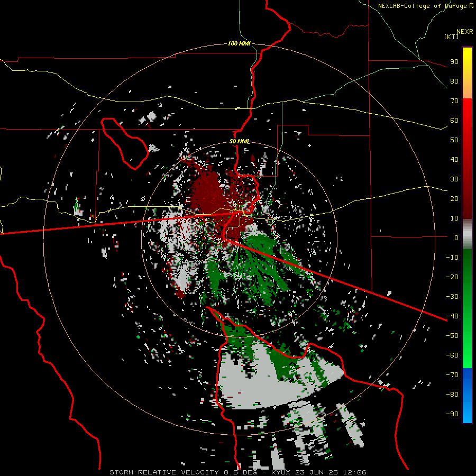
Task: Select the -30 knot scale label
Action: 452,297
